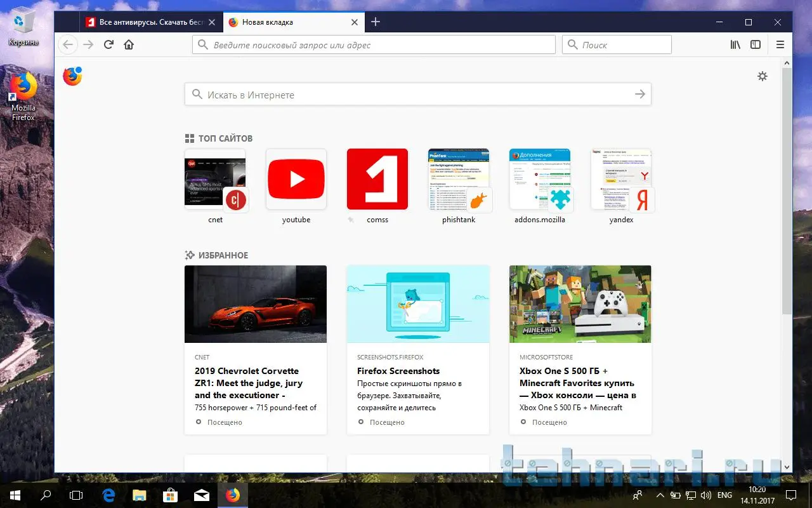Open the People icon in system tray

[x=638, y=495]
